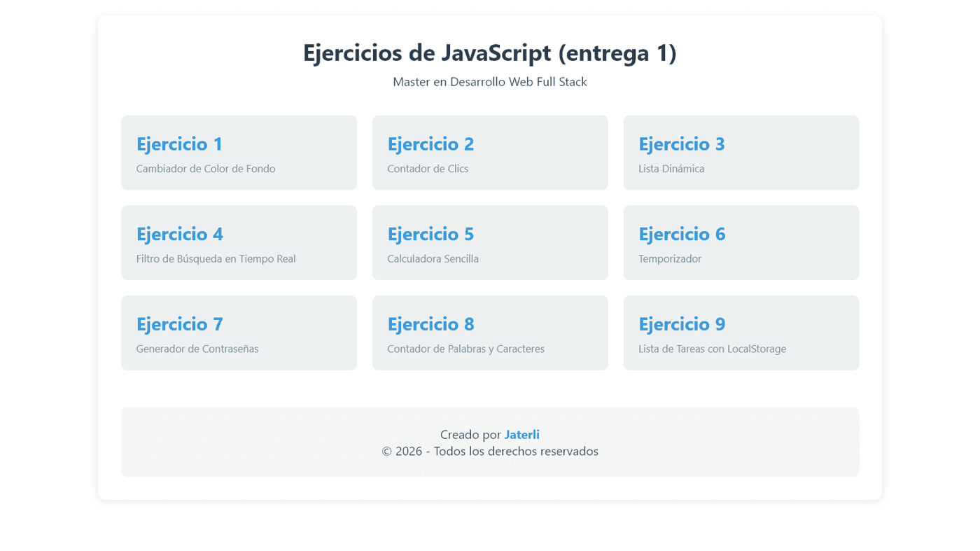Open Ejercicio 2 Contador de Clics
Screen dimensions: 980x551
pos(490,152)
